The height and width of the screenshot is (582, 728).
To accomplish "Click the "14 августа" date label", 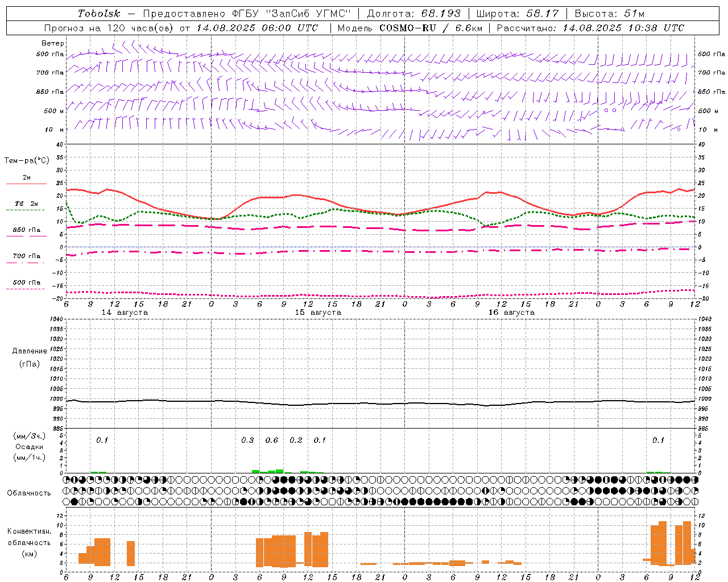I will [x=125, y=313].
